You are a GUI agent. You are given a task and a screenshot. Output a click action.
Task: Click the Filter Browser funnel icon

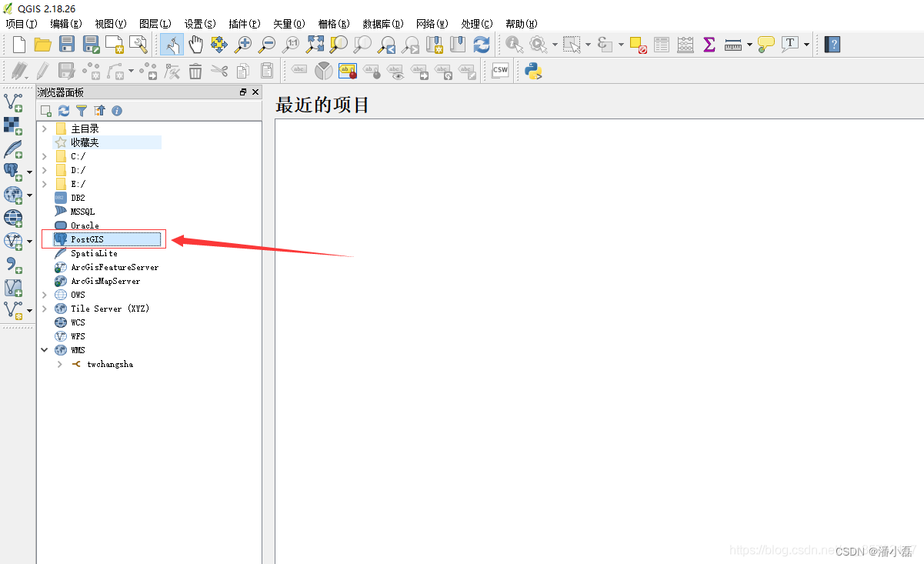tap(82, 111)
